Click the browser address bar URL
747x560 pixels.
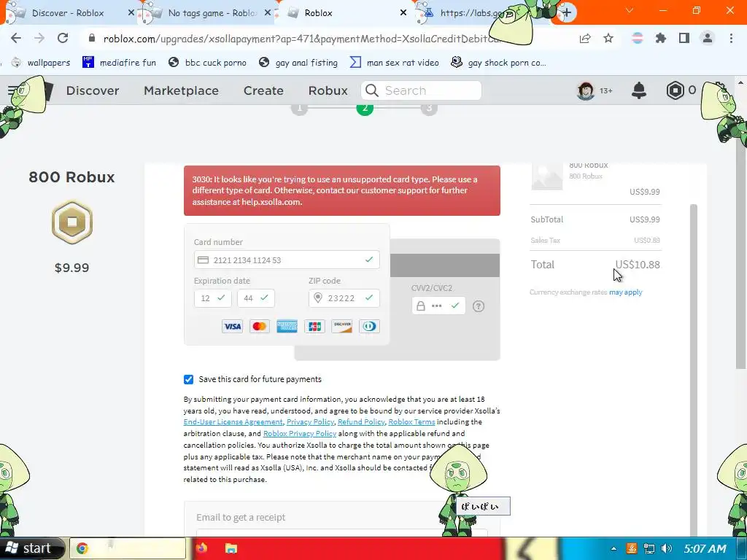(x=300, y=39)
